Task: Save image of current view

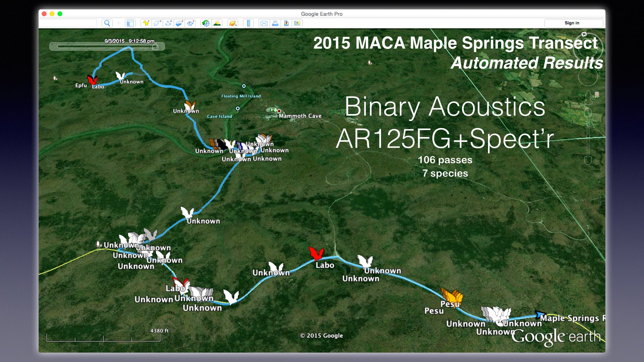Action: (286, 23)
